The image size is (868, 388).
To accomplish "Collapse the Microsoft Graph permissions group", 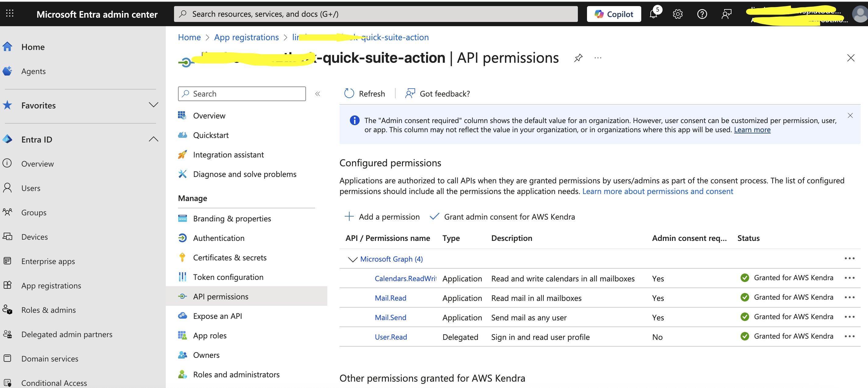I will point(352,259).
